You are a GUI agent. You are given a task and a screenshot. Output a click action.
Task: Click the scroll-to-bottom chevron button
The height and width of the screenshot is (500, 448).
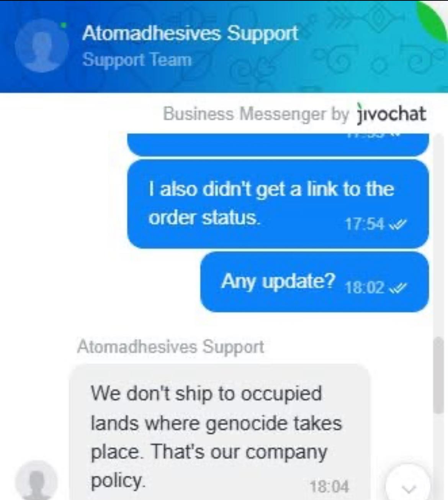[409, 484]
